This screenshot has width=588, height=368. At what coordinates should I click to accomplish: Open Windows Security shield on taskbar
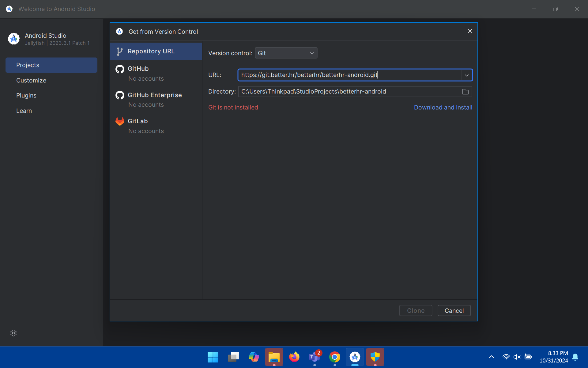375,357
